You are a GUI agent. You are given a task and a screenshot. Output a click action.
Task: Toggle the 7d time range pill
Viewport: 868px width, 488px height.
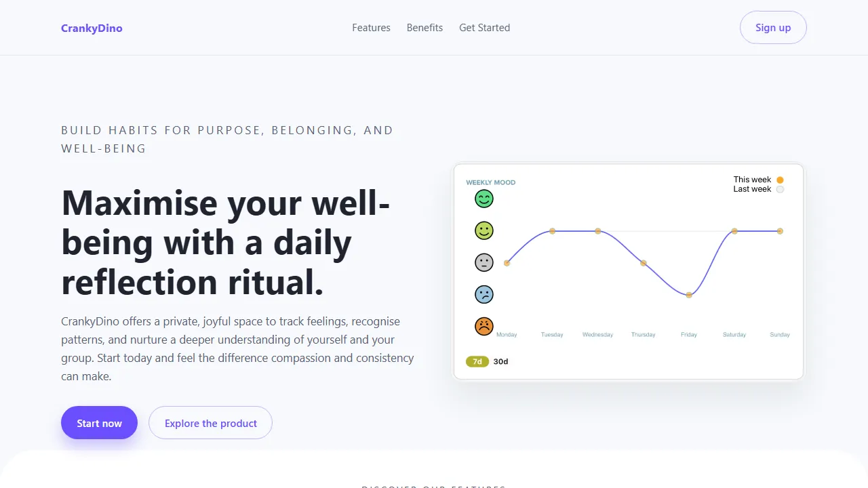click(477, 361)
